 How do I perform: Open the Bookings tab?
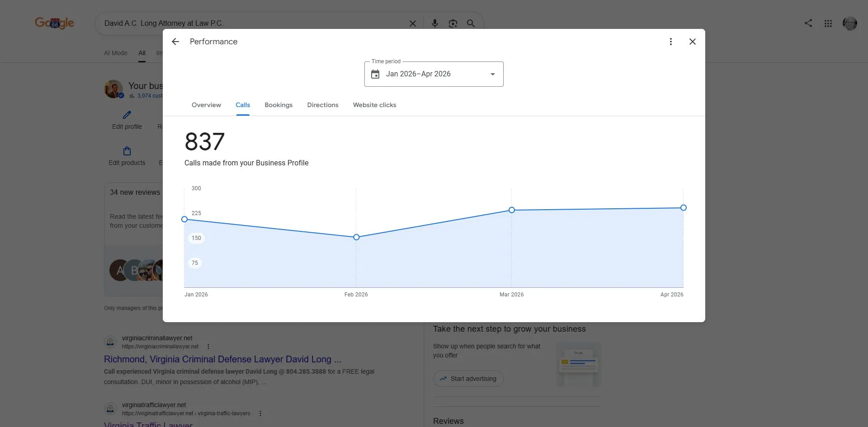[278, 105]
